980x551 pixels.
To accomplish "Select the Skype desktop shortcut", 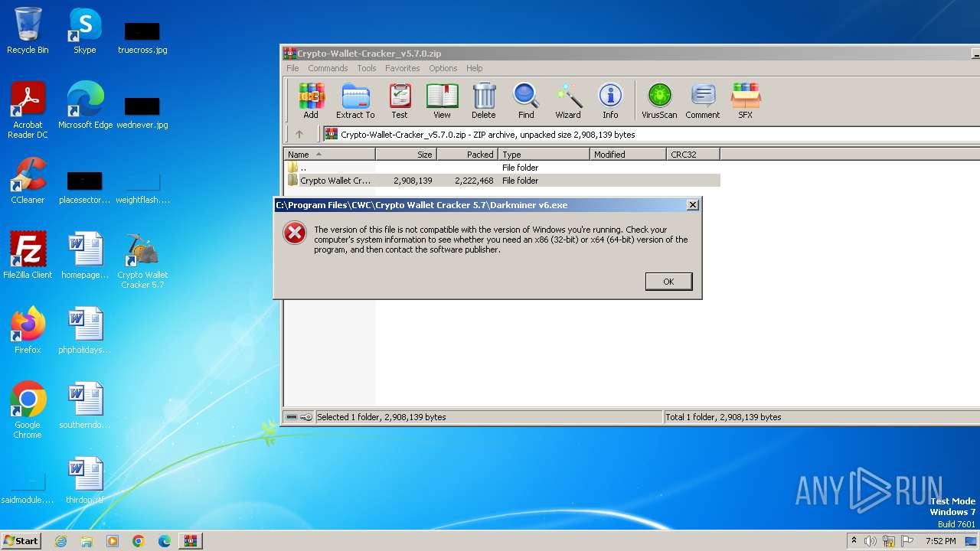I will [85, 31].
